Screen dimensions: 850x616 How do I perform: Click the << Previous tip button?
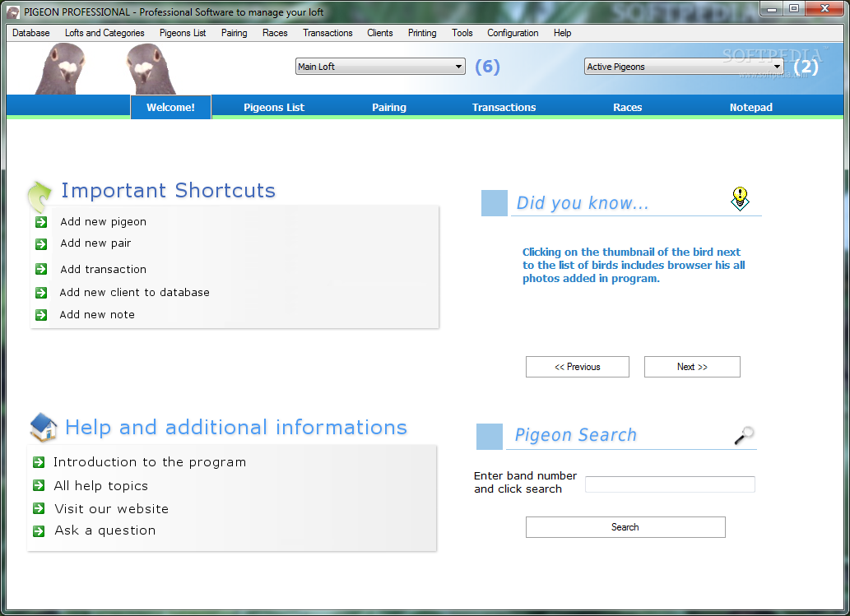point(578,367)
